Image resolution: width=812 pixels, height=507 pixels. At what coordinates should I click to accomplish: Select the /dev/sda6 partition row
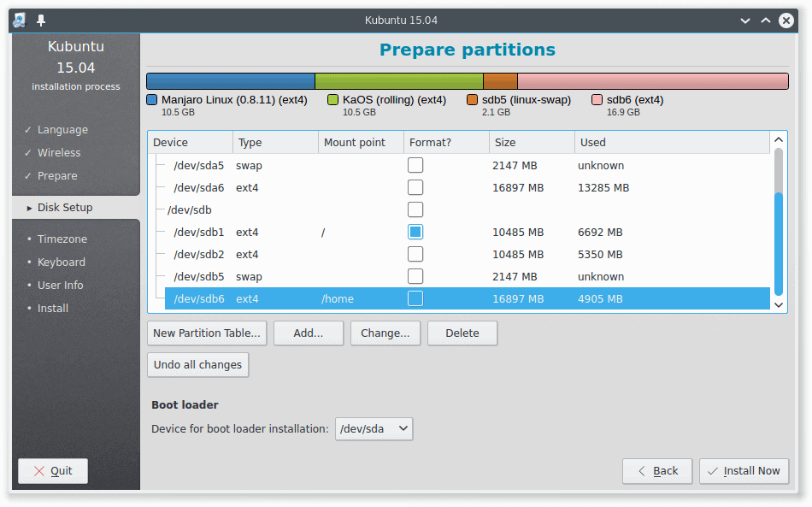(x=467, y=187)
